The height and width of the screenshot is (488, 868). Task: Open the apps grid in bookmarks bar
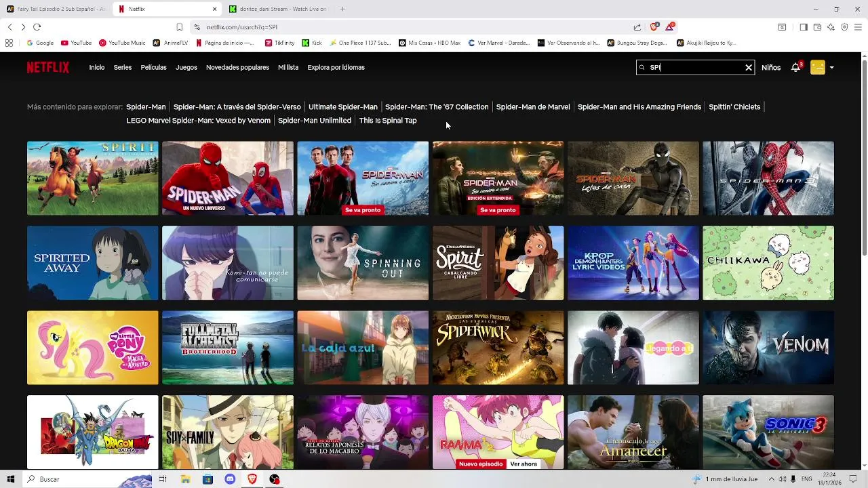point(9,43)
